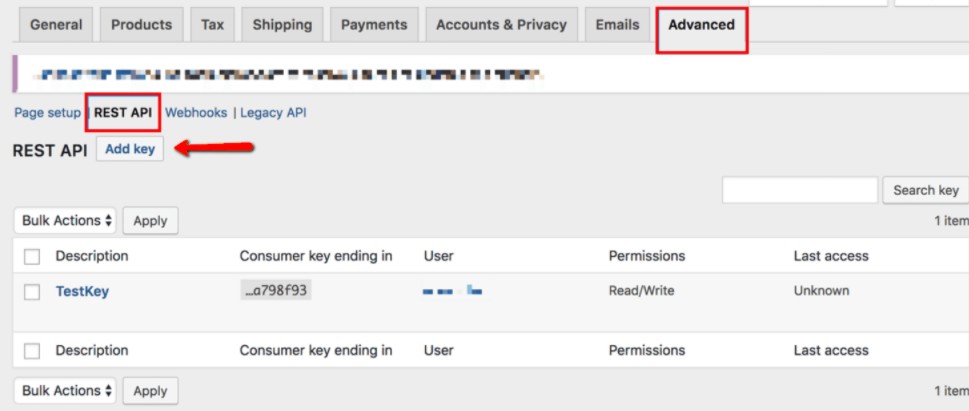Open the General settings tab
The width and height of the screenshot is (969, 411).
tap(56, 25)
